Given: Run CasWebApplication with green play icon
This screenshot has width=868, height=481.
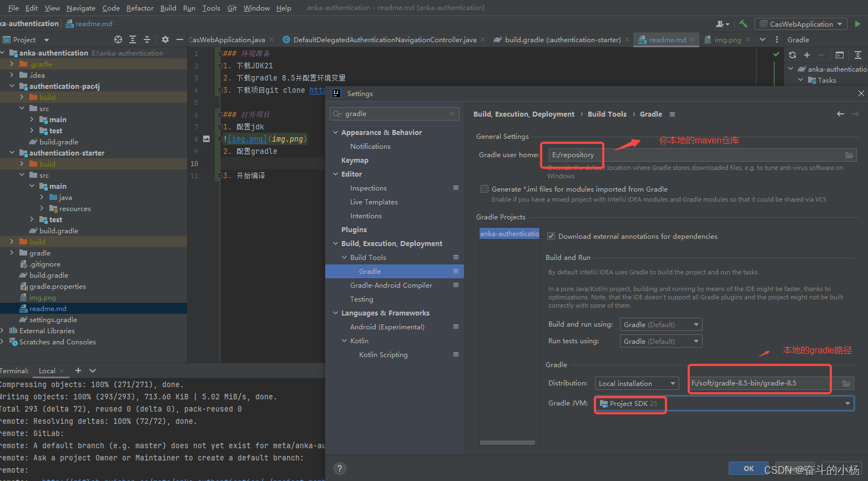Looking at the screenshot, I should pyautogui.click(x=858, y=24).
